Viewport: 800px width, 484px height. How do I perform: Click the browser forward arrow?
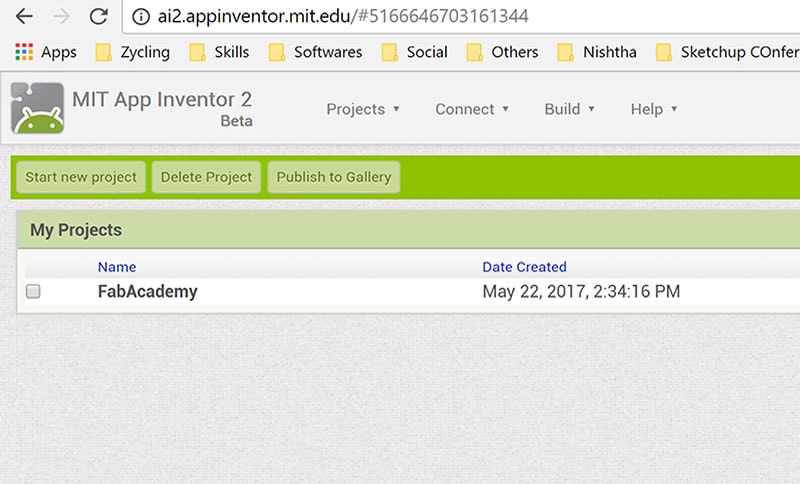point(61,16)
